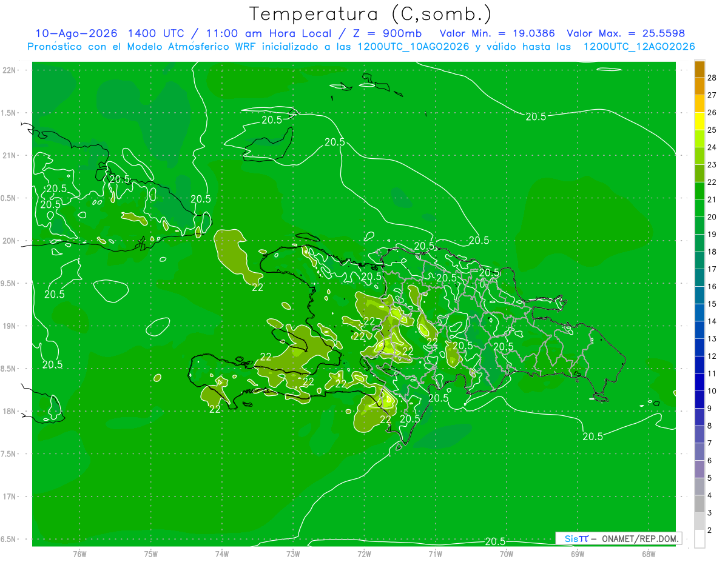Click colorbar label "7"

tap(710, 443)
